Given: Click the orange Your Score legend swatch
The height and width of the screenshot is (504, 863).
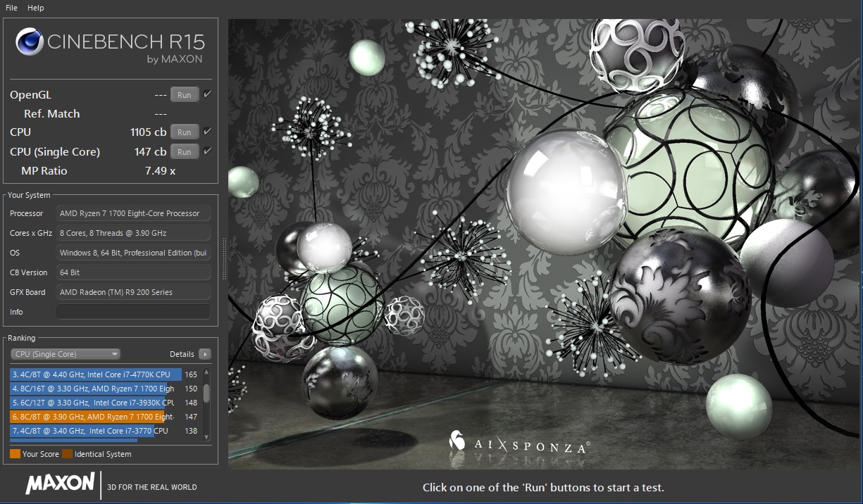Looking at the screenshot, I should (15, 454).
